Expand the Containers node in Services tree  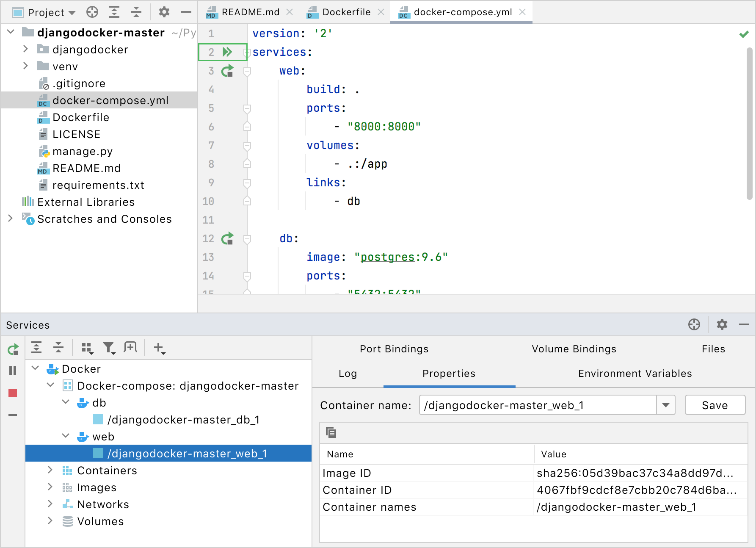click(x=50, y=470)
